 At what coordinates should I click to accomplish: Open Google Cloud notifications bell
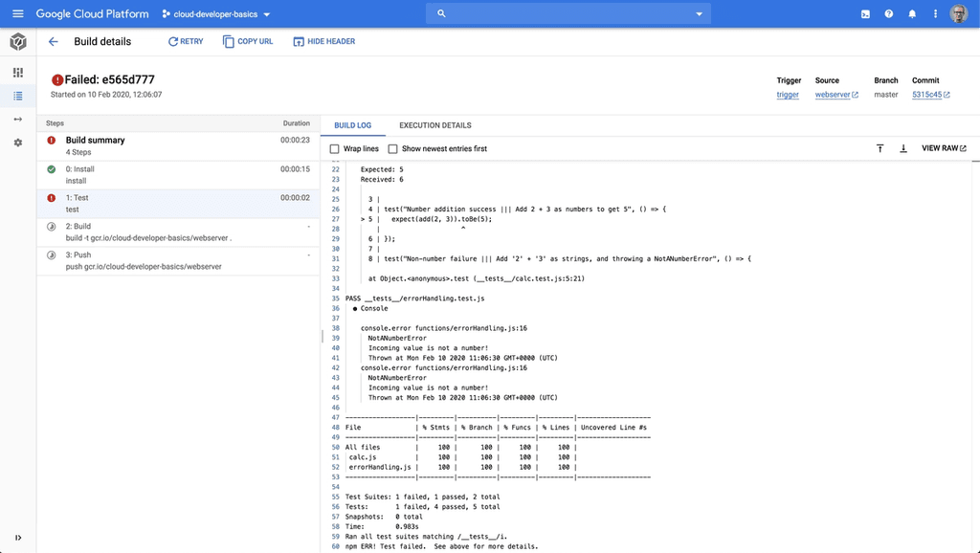pos(912,13)
